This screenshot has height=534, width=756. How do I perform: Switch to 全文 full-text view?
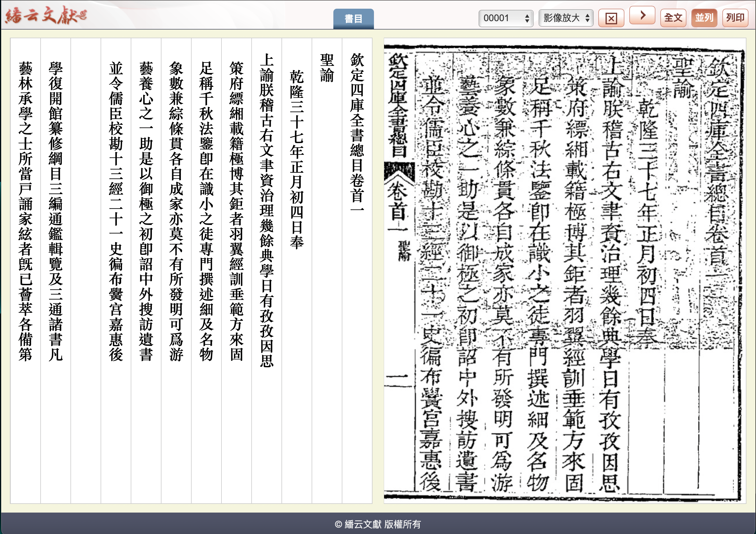pos(673,18)
